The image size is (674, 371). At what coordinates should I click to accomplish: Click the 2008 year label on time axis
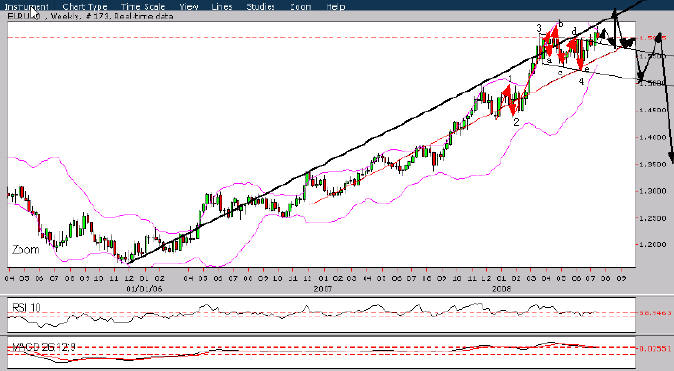click(x=501, y=289)
